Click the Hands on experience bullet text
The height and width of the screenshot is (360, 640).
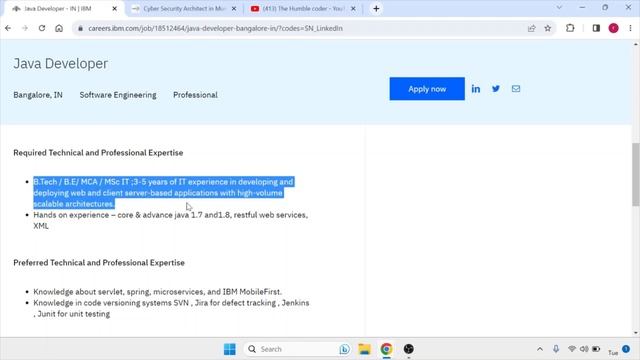[171, 220]
